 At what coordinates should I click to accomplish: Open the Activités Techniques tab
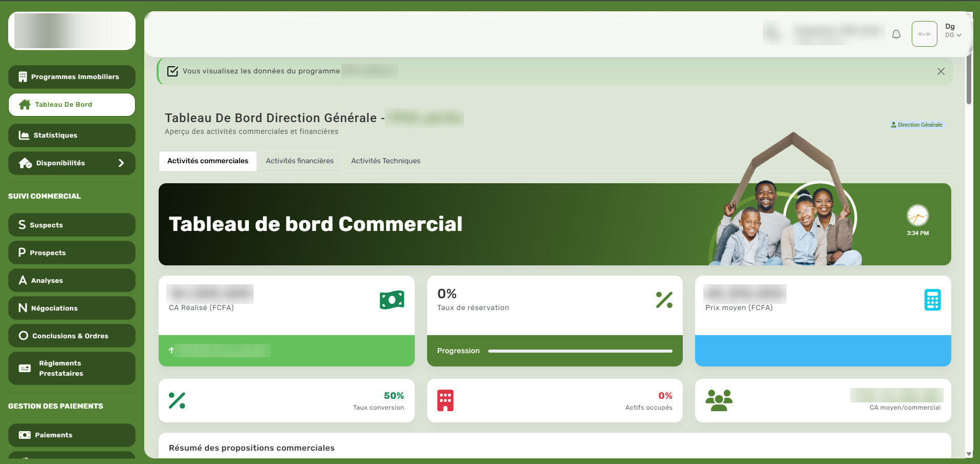click(386, 161)
